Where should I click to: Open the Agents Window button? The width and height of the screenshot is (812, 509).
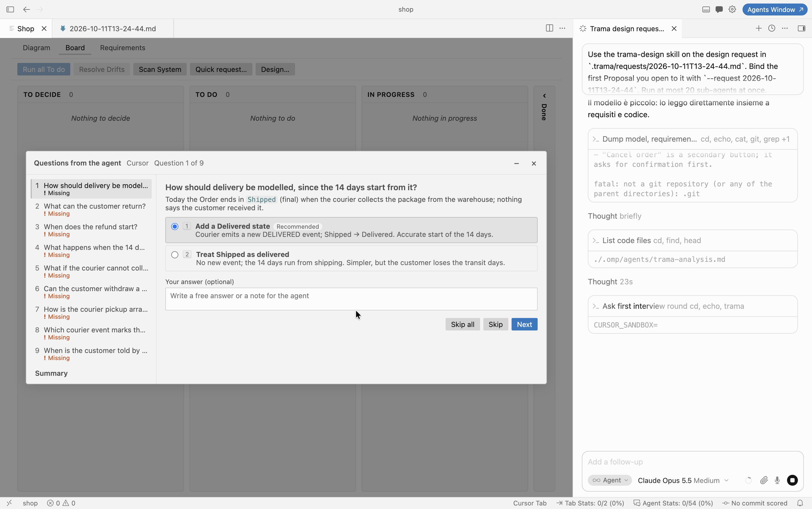pos(775,9)
